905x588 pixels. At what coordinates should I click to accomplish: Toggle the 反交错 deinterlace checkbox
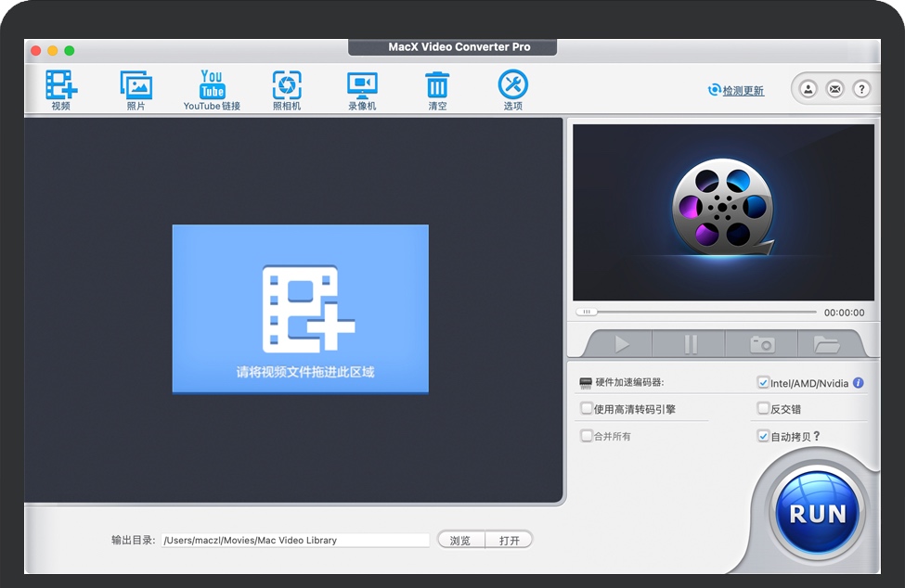[x=763, y=408]
